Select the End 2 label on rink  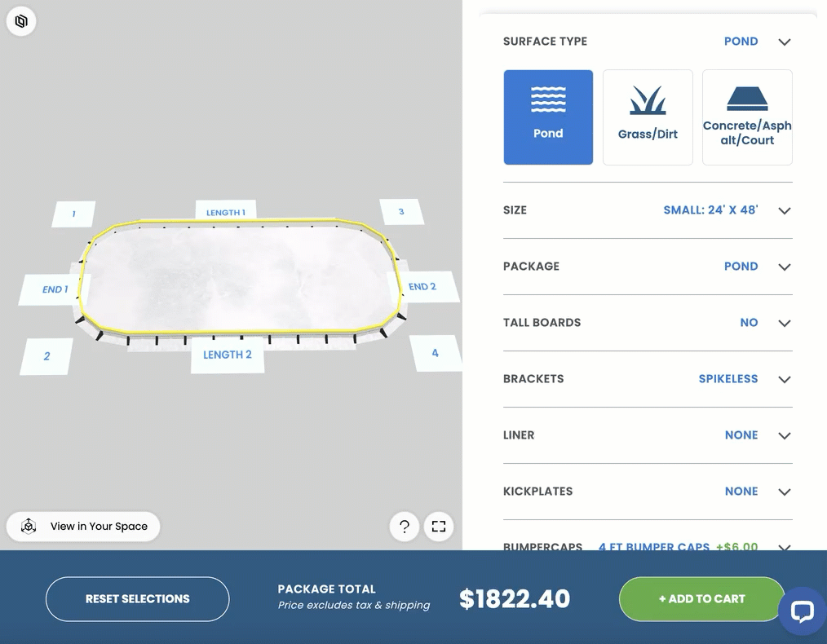pos(422,287)
